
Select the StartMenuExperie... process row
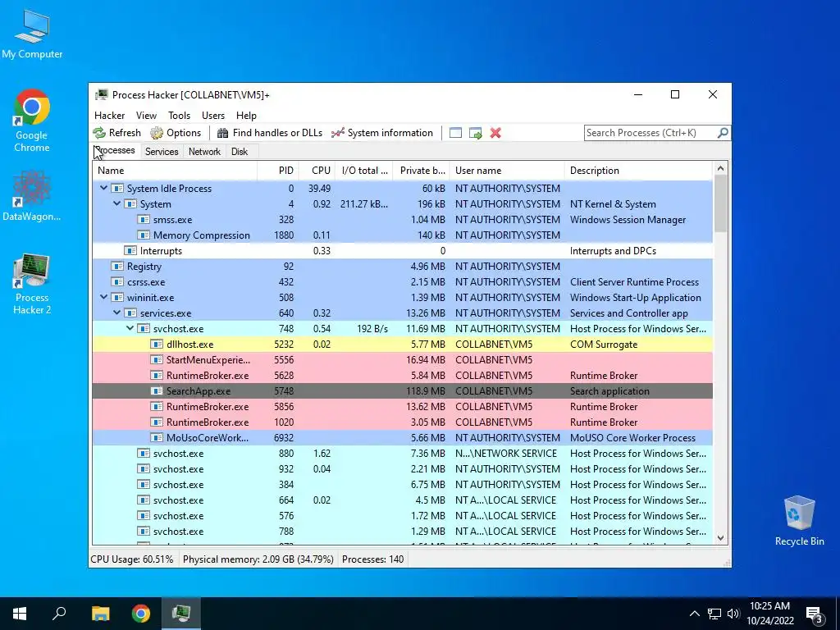(402, 360)
